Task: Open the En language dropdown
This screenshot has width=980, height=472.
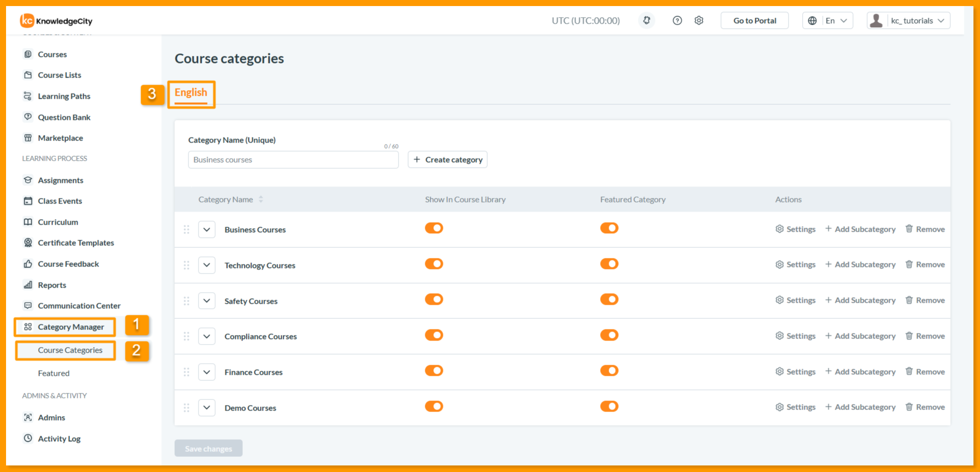Action: (827, 21)
